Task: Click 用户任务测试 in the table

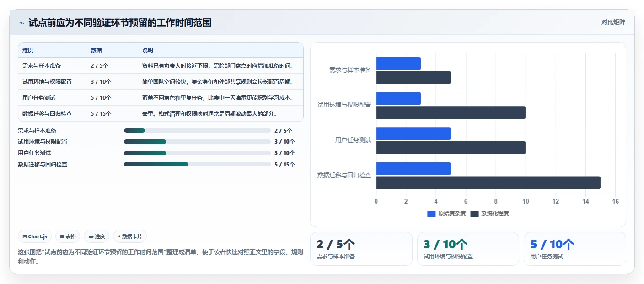Action: 39,98
